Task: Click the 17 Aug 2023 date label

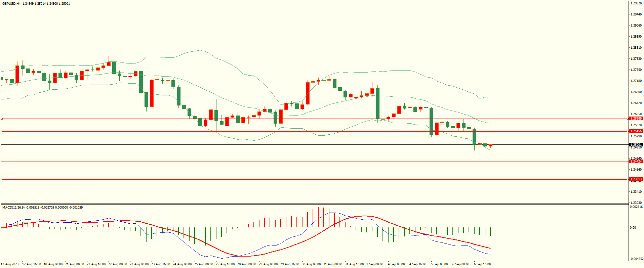Action: (x=10, y=264)
